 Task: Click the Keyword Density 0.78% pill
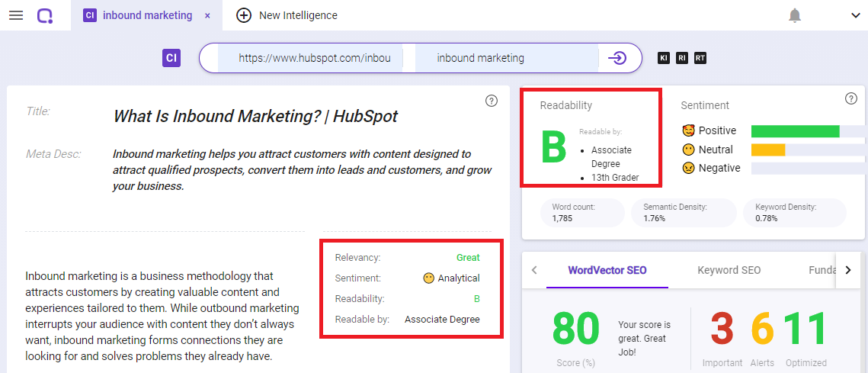click(x=795, y=212)
